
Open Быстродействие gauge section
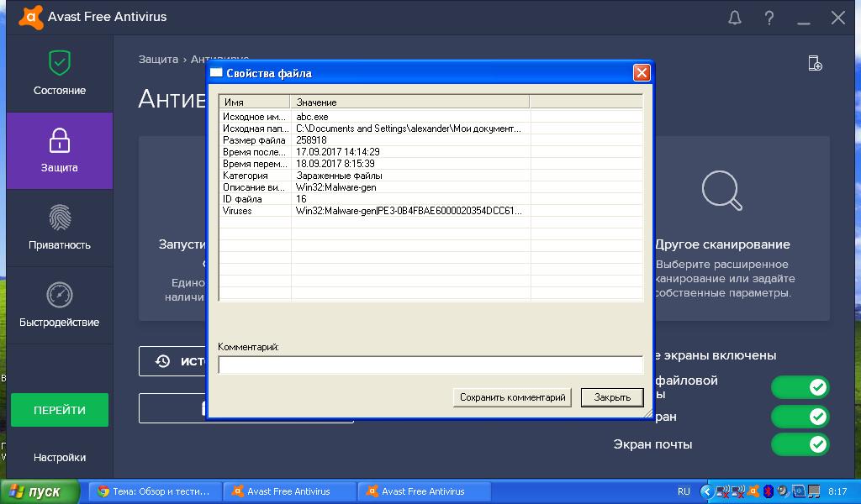point(60,306)
